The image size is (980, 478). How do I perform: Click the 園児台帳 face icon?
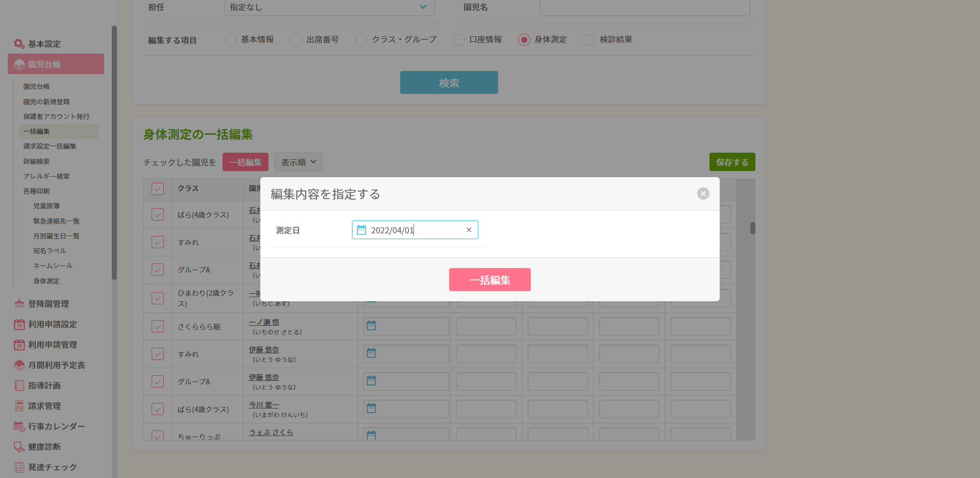tap(19, 64)
